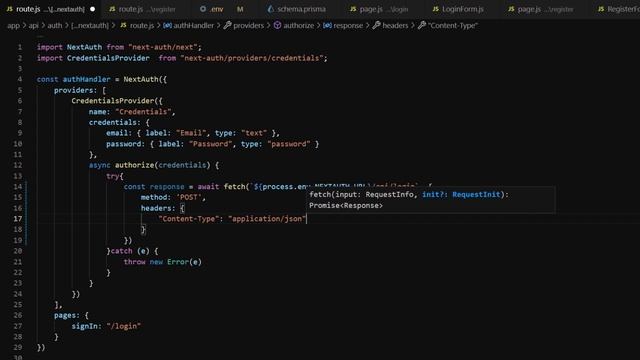The height and width of the screenshot is (360, 640).
Task: Click authHandler on line 4
Action: click(x=86, y=79)
